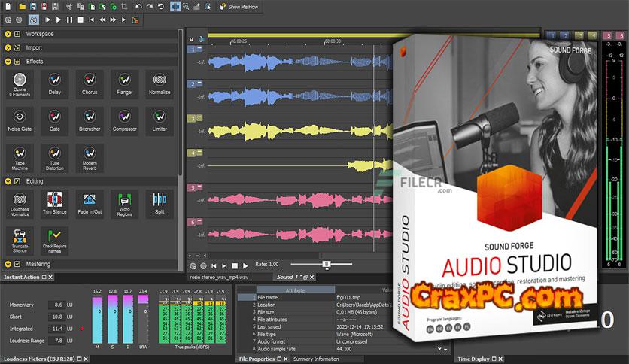
Task: Collapse the Effects section
Action: 8,62
